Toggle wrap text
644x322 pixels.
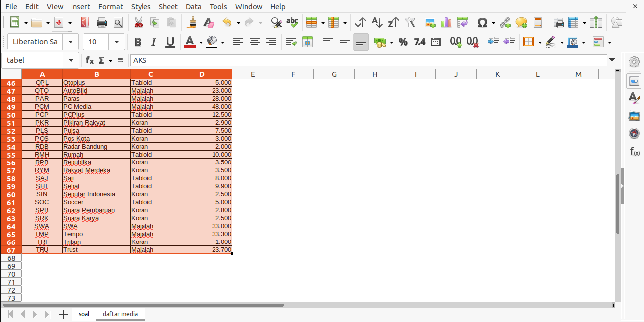[291, 42]
